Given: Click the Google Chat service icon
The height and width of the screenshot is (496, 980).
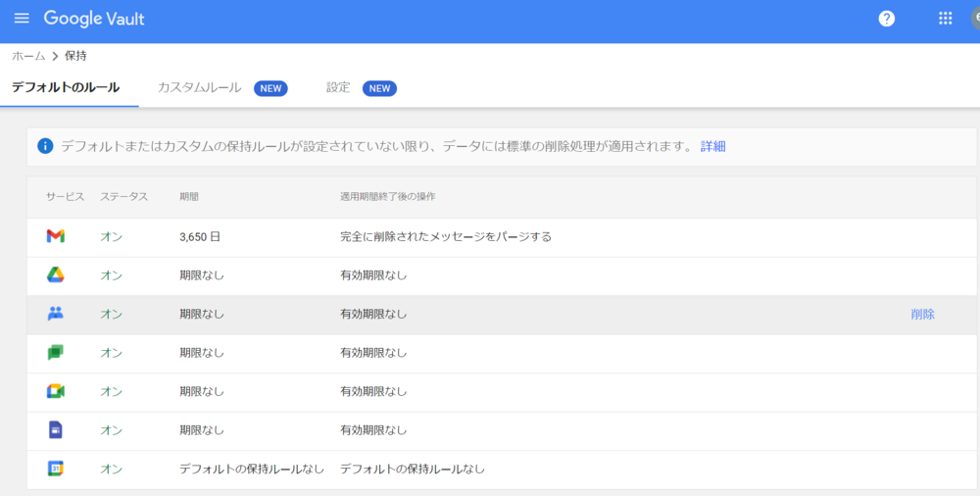Looking at the screenshot, I should click(x=56, y=353).
